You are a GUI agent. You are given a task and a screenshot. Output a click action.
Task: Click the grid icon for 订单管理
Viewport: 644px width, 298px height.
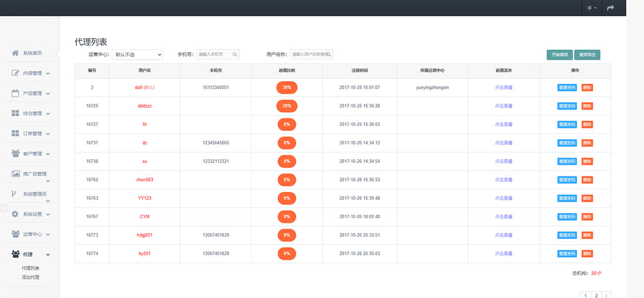point(15,133)
